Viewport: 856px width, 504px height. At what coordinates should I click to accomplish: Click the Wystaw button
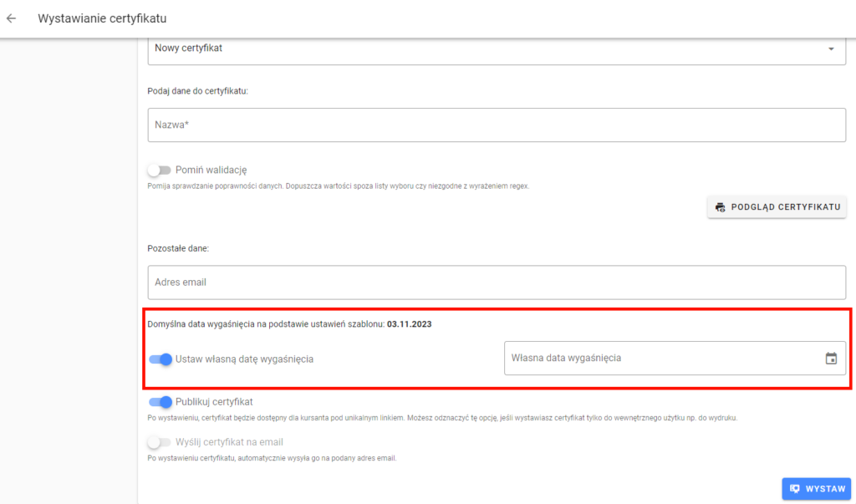click(x=816, y=489)
